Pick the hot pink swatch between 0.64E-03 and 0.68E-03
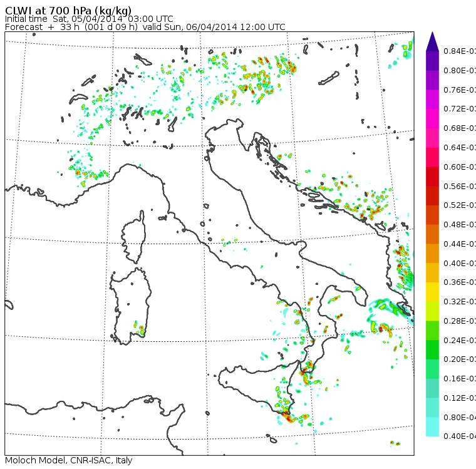This screenshot has width=476, height=469. pyautogui.click(x=432, y=138)
